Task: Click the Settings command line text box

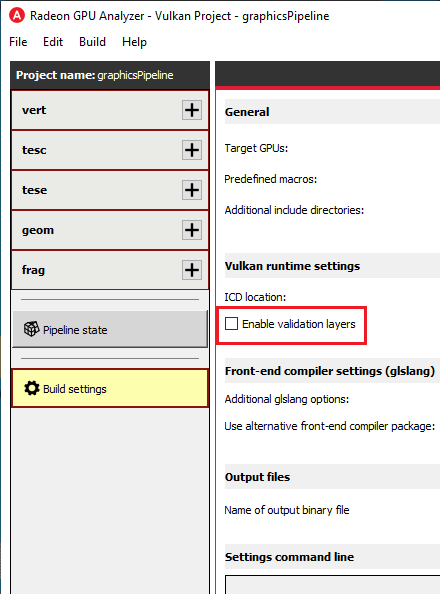Action: point(332,585)
